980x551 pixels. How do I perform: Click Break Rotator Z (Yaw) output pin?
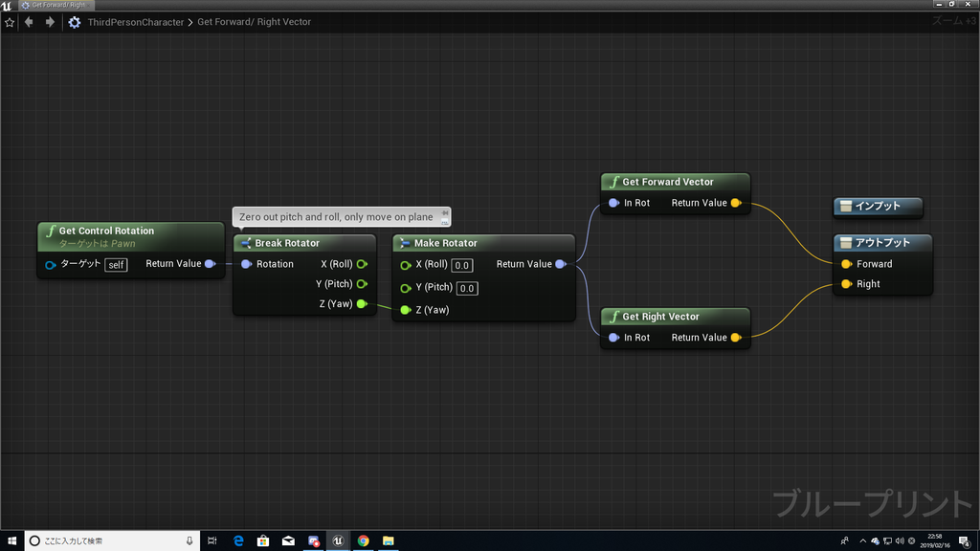click(362, 304)
